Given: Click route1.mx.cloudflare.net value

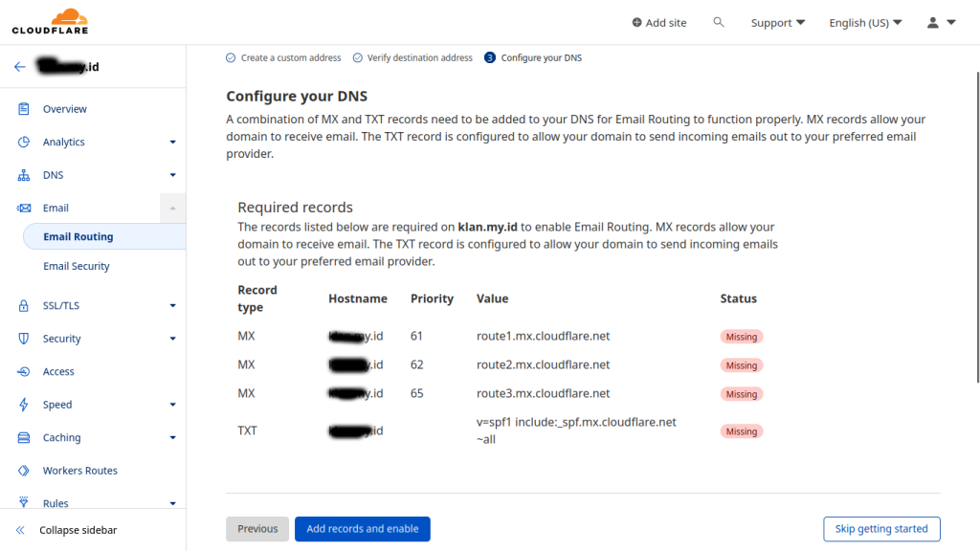Looking at the screenshot, I should point(544,336).
